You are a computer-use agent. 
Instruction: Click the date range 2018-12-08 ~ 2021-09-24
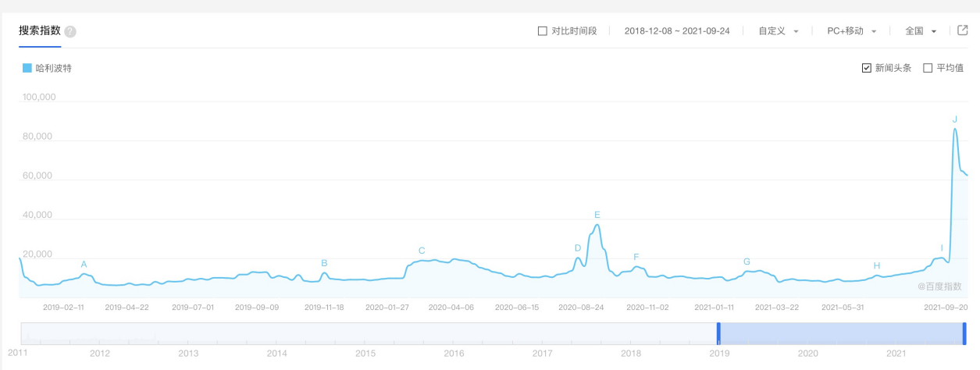tap(677, 31)
